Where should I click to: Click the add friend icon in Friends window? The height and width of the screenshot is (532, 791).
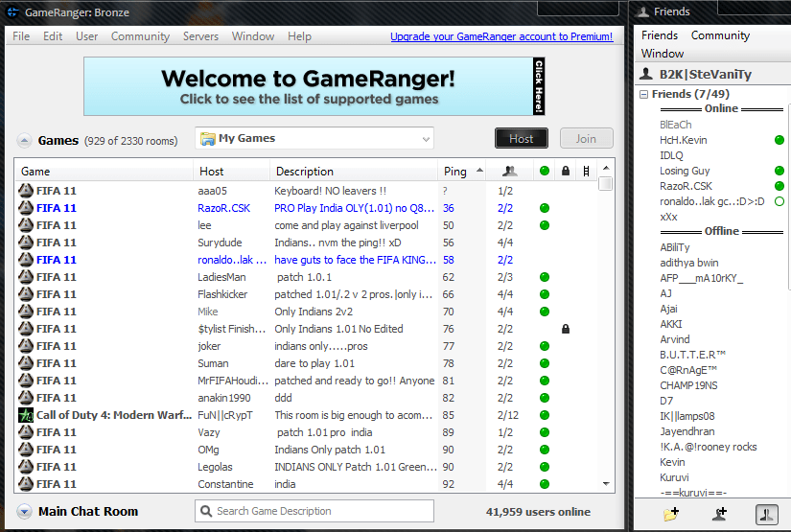tap(719, 514)
